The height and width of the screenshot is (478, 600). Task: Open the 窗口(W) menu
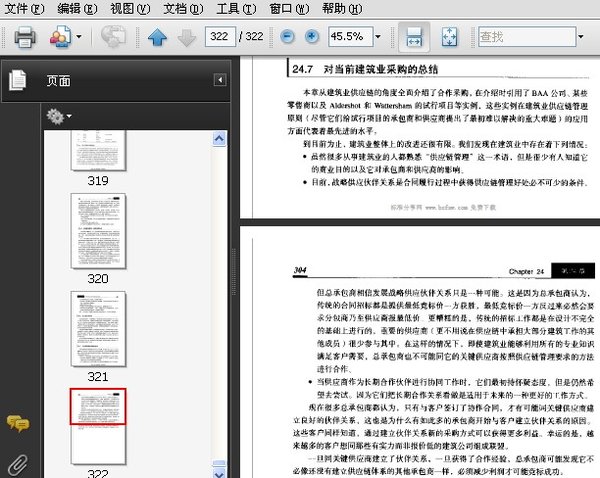[289, 8]
